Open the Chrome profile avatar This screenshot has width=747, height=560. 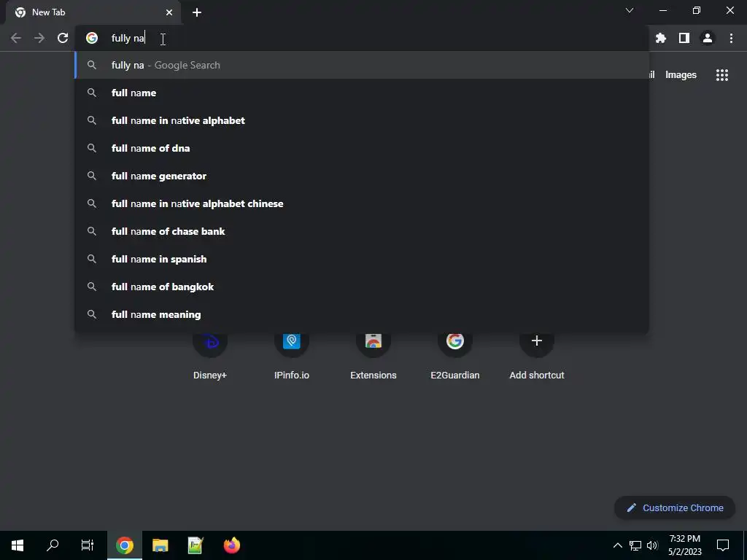pyautogui.click(x=708, y=38)
